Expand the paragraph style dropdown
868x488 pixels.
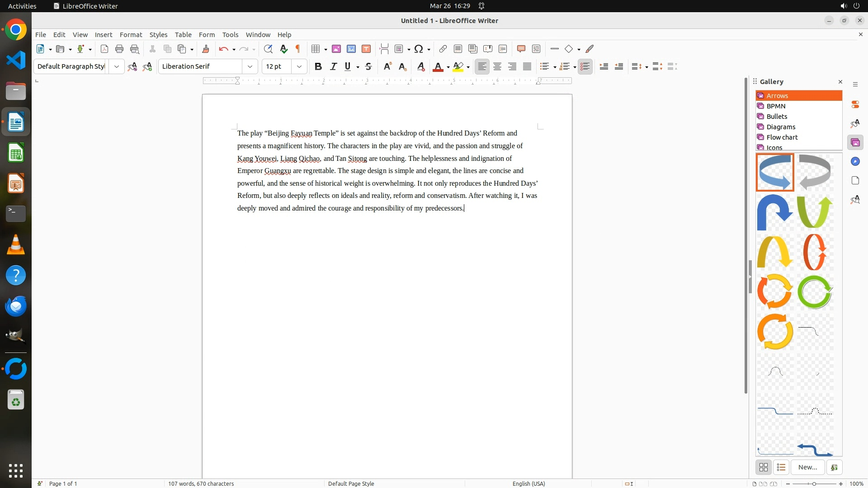click(117, 66)
